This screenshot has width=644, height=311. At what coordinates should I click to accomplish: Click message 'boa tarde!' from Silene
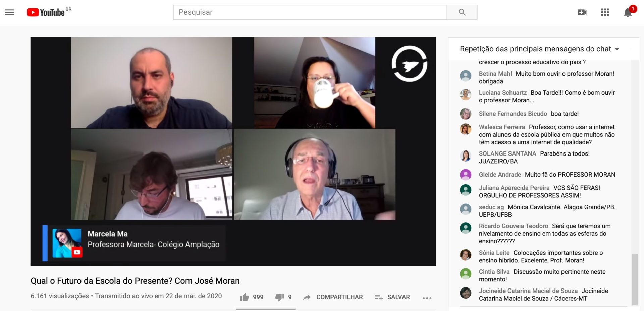[x=565, y=114]
